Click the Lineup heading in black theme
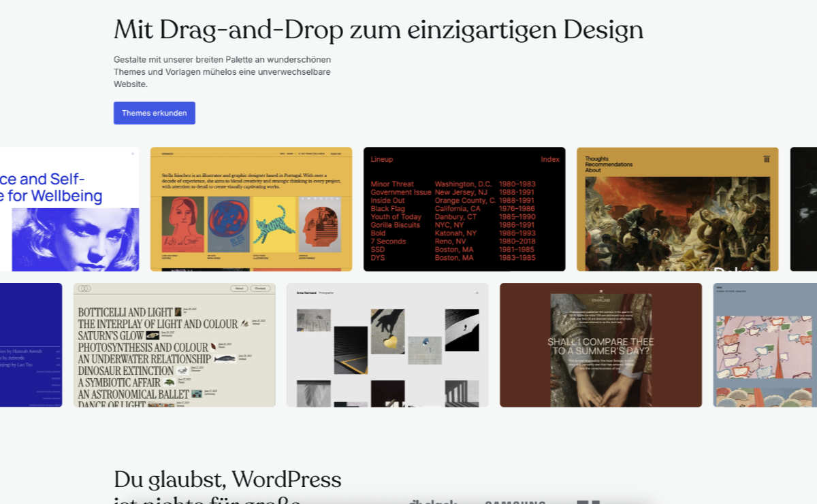The image size is (817, 504). pos(381,159)
